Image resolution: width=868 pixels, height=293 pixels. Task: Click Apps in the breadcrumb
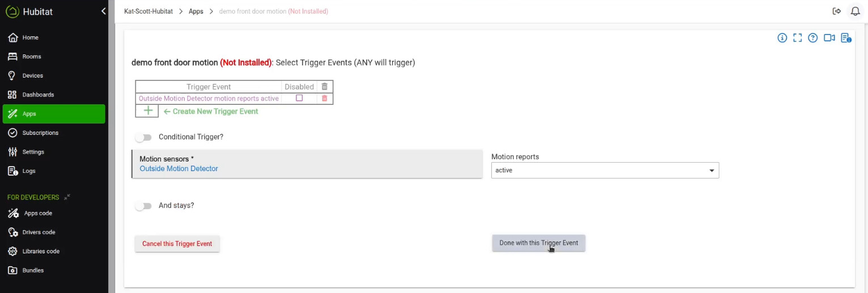(196, 11)
